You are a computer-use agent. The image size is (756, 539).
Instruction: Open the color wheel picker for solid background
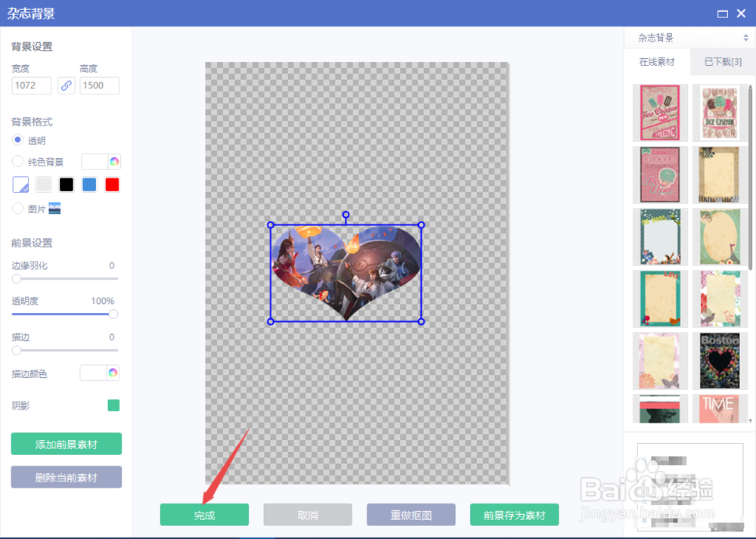pos(114,162)
